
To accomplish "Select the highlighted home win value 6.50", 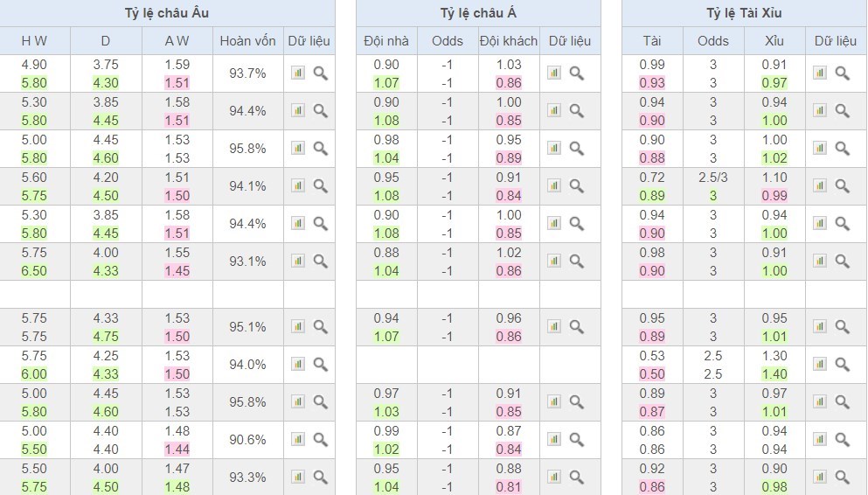I will tap(34, 271).
